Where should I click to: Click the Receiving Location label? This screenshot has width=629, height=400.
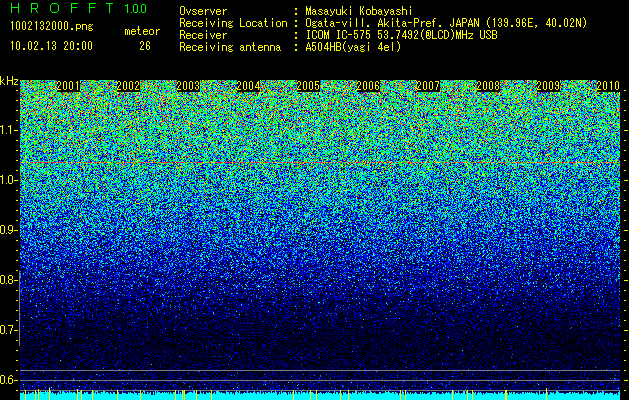233,23
